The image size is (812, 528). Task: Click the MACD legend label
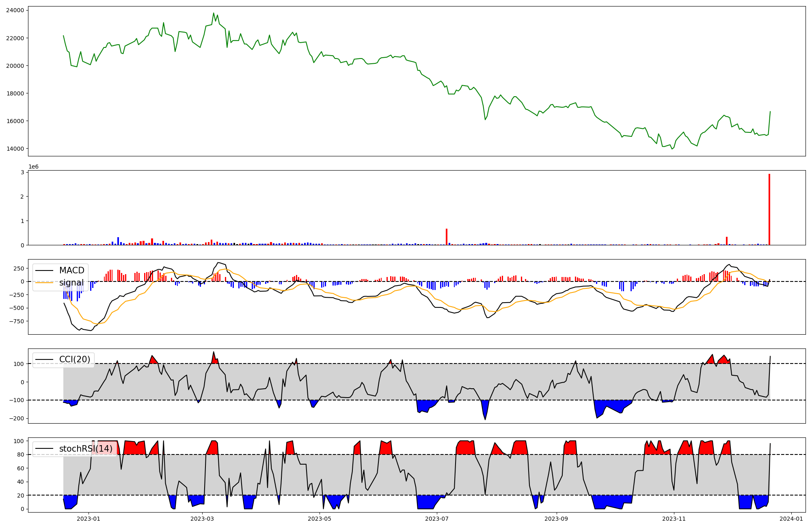[71, 270]
